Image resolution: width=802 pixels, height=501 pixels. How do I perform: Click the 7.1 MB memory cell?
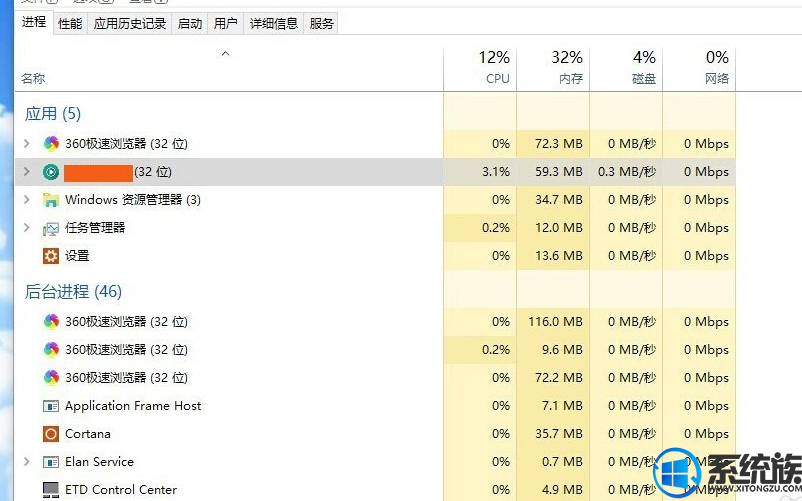tap(553, 406)
